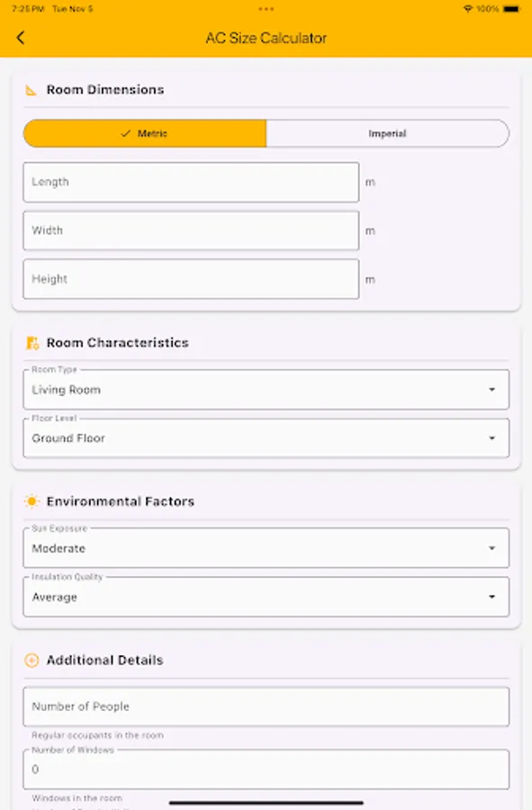Viewport: 532px width, 810px height.
Task: Click the checkmark icon next to Metric
Action: 125,133
